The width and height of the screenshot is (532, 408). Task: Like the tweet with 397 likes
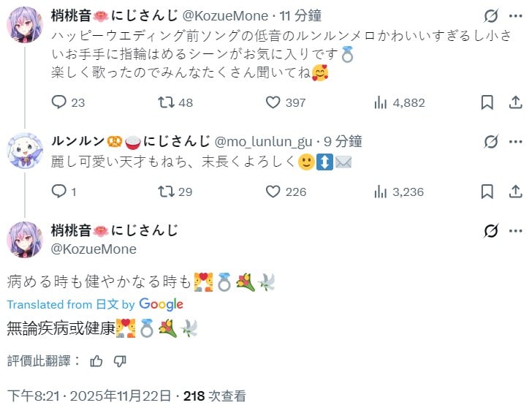coord(273,102)
